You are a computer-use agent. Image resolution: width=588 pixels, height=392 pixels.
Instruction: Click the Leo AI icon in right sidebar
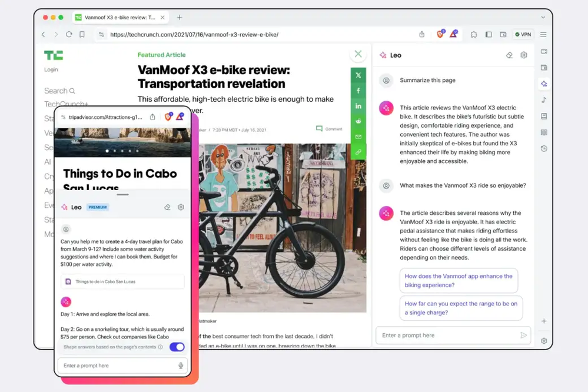(544, 84)
